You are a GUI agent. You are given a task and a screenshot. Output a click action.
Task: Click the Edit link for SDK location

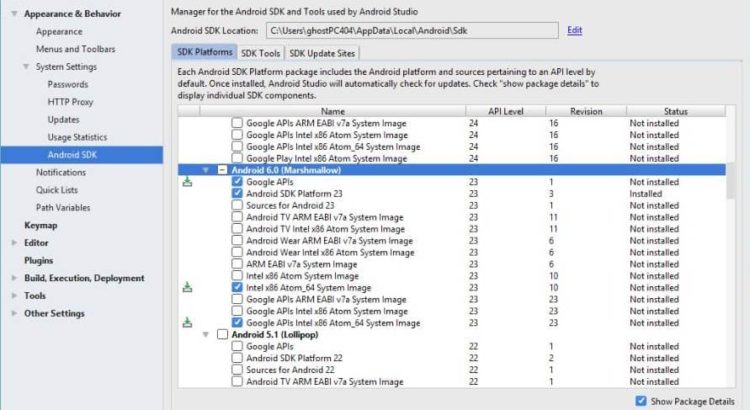574,30
